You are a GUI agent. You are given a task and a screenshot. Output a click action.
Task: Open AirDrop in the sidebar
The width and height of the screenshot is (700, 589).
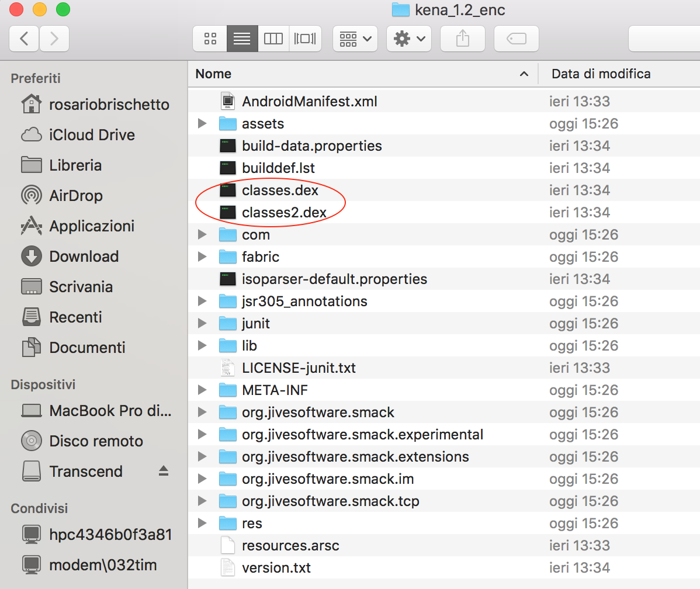pos(76,196)
